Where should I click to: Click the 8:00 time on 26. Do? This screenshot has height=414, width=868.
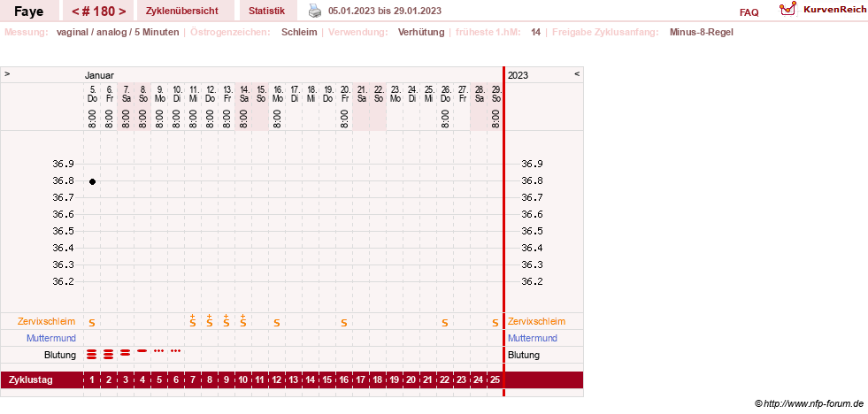444,119
